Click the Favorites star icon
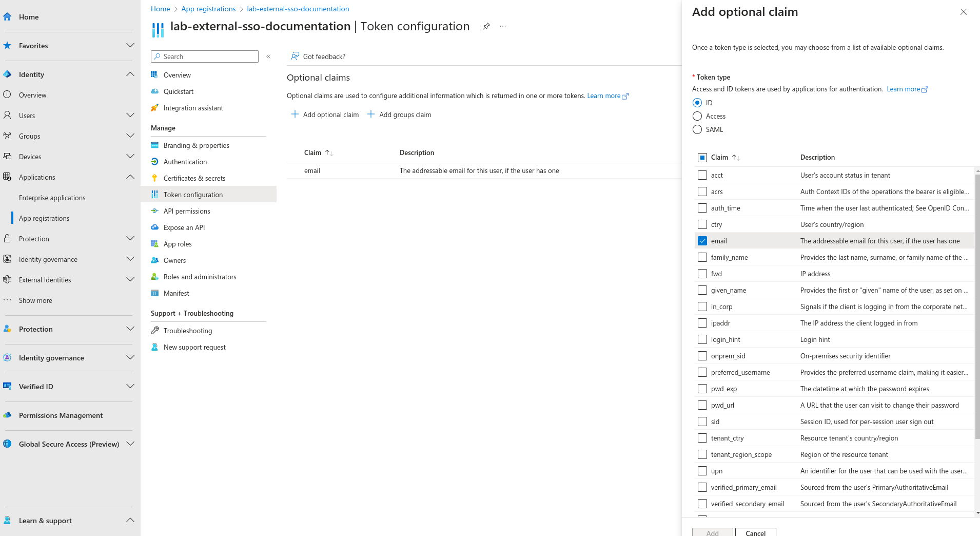This screenshot has width=980, height=536. pos(7,46)
